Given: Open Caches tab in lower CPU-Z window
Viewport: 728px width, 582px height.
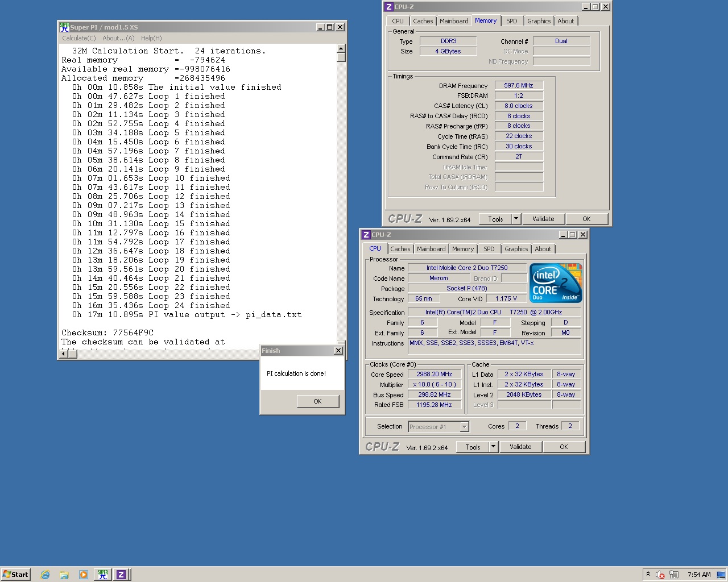Looking at the screenshot, I should click(x=400, y=249).
